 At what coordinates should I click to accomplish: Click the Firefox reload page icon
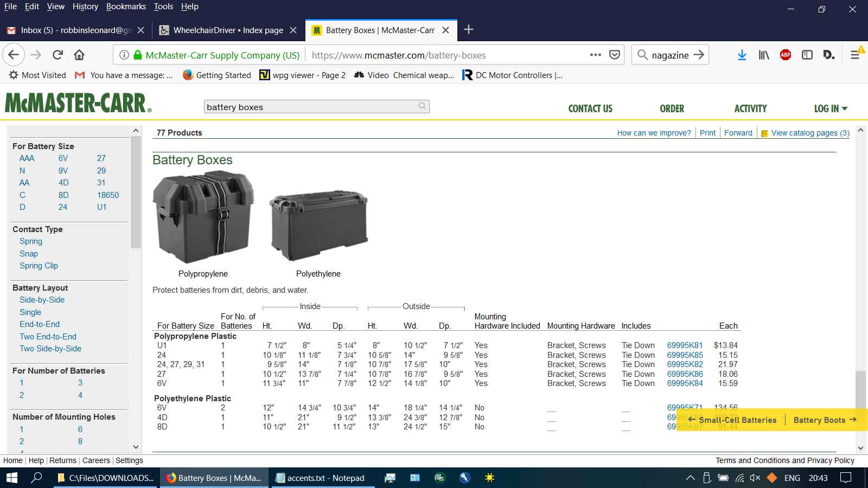58,55
